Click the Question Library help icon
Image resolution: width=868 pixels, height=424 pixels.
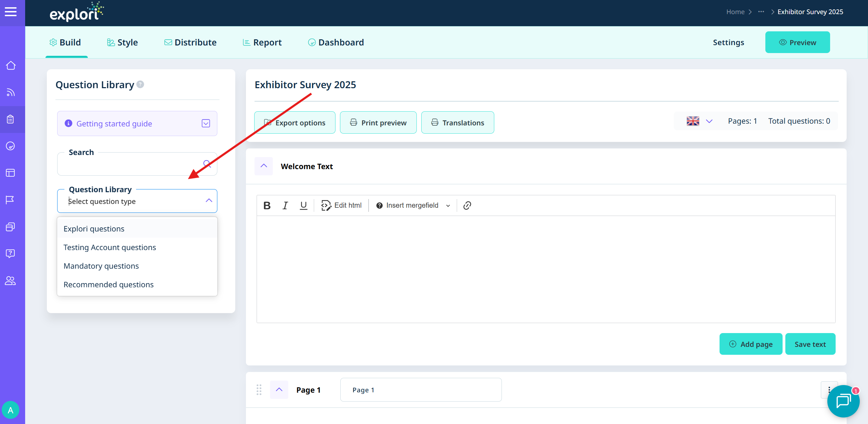point(140,84)
